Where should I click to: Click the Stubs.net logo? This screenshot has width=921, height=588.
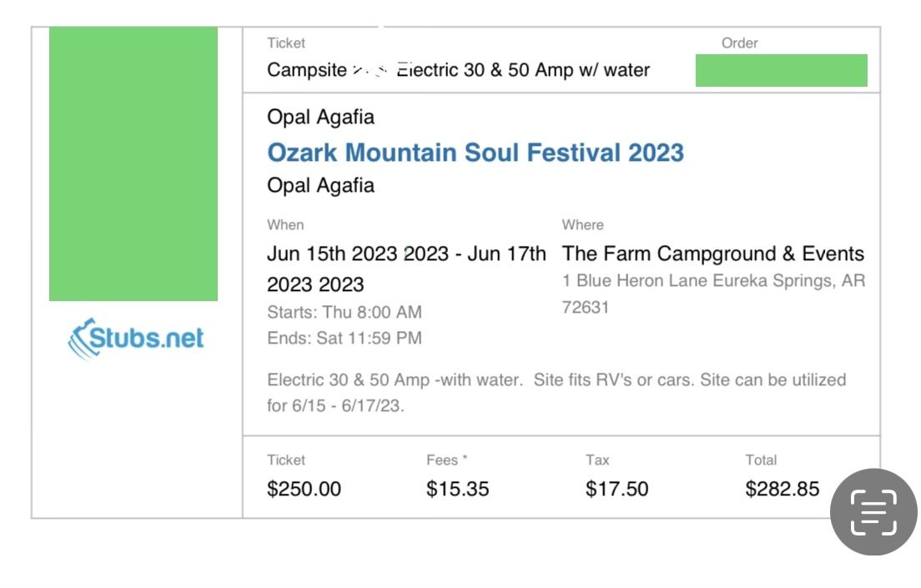pos(136,339)
